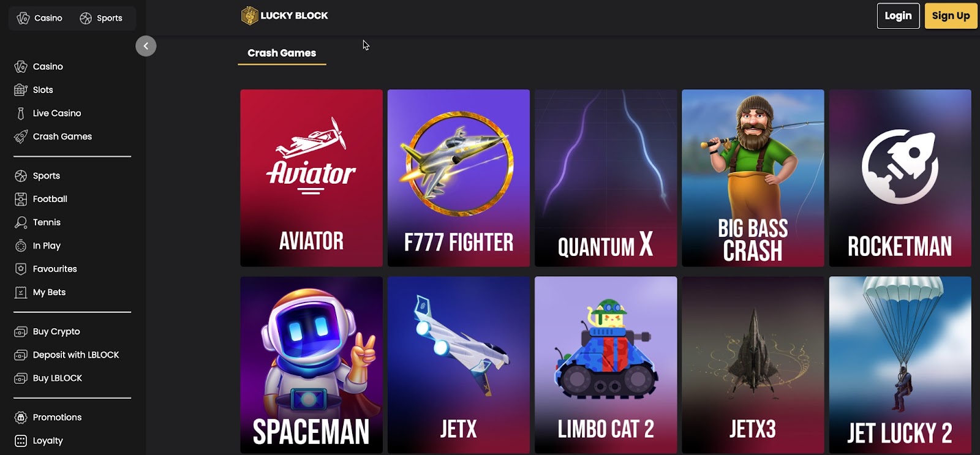Click the Tennis racket icon
This screenshot has height=455, width=980.
pos(21,222)
